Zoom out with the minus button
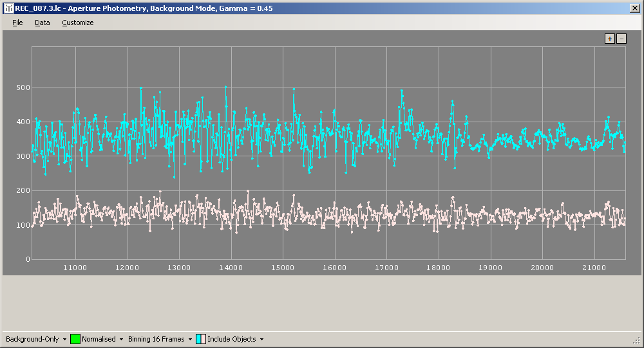Viewport: 644px width, 348px height. tap(621, 39)
